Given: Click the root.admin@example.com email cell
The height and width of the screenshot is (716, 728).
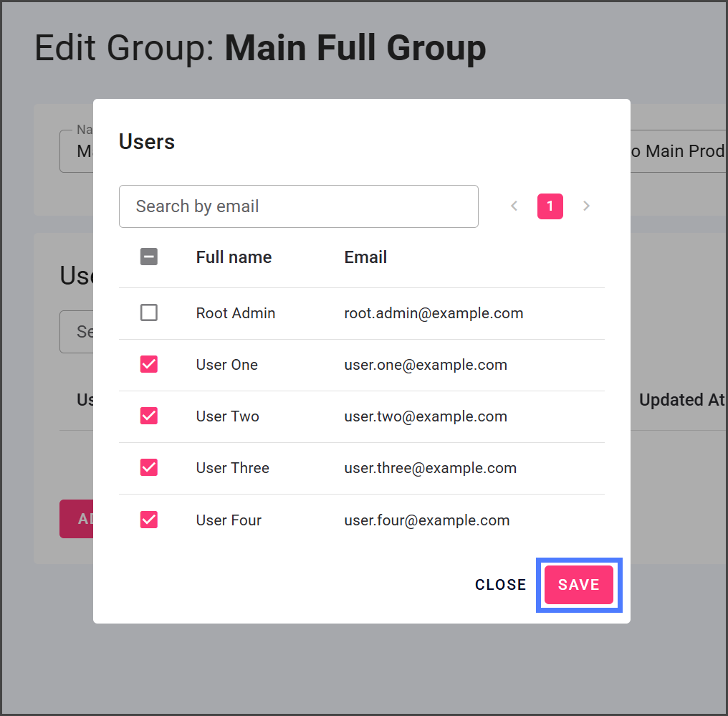Looking at the screenshot, I should [x=434, y=313].
